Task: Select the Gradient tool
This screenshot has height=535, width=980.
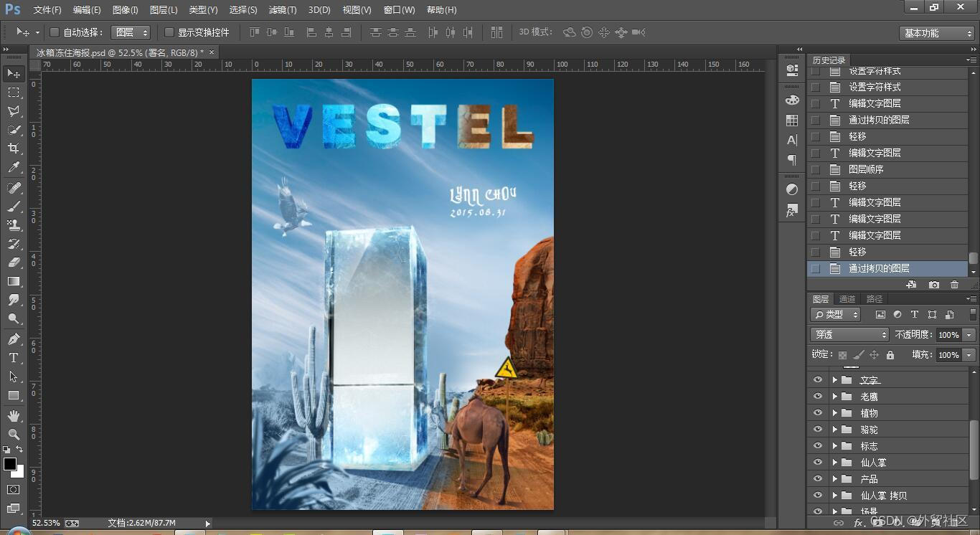Action: tap(14, 281)
